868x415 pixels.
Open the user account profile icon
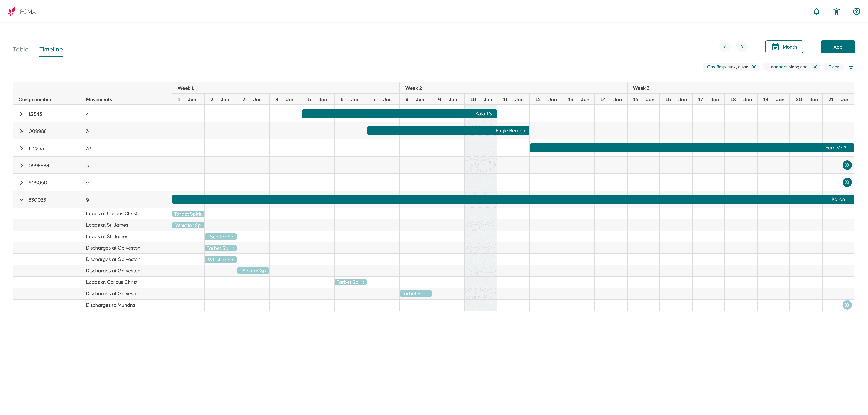tap(856, 11)
